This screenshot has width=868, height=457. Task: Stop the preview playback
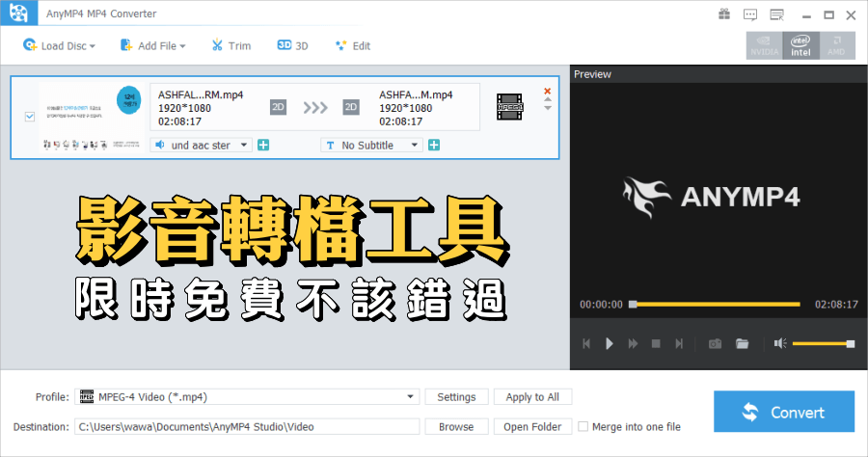click(x=656, y=344)
